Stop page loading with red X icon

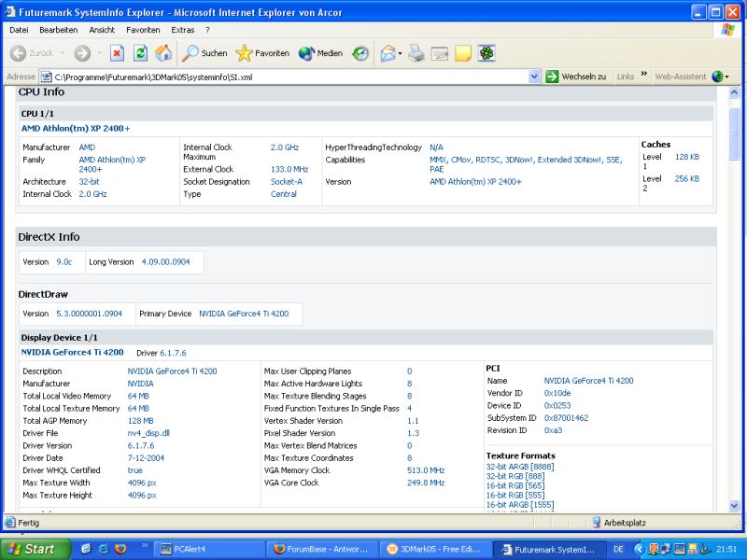click(x=117, y=53)
